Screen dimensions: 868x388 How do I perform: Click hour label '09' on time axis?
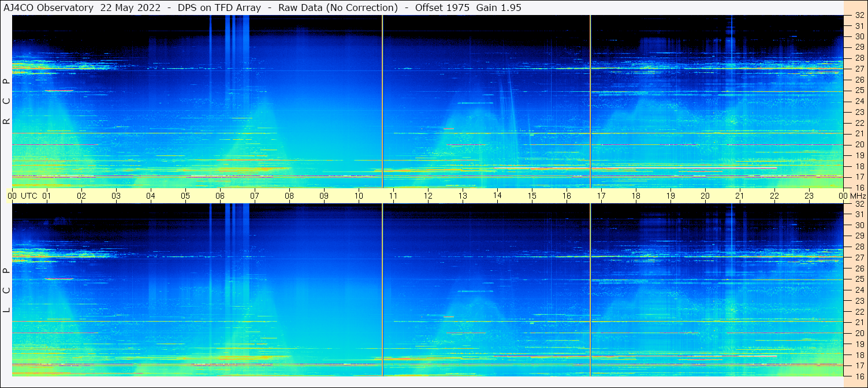[324, 196]
